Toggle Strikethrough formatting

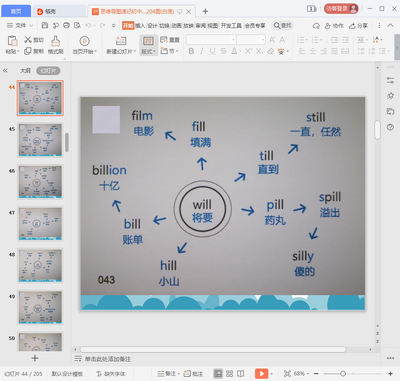pyautogui.click(x=223, y=51)
